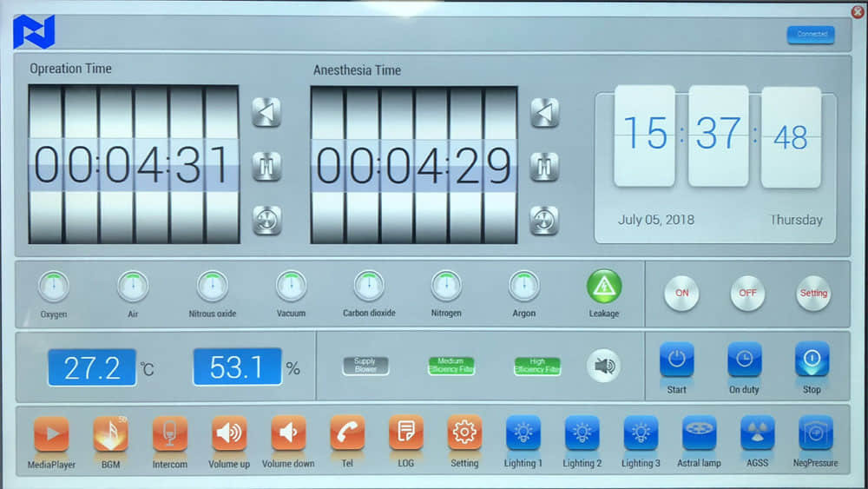Click the Connected status button
The image size is (868, 489).
(811, 35)
